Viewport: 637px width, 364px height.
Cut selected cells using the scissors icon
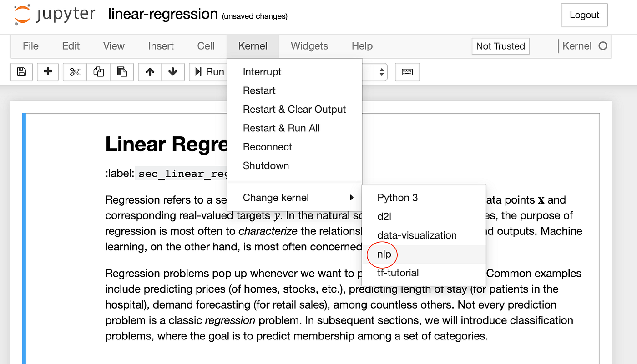(x=74, y=72)
